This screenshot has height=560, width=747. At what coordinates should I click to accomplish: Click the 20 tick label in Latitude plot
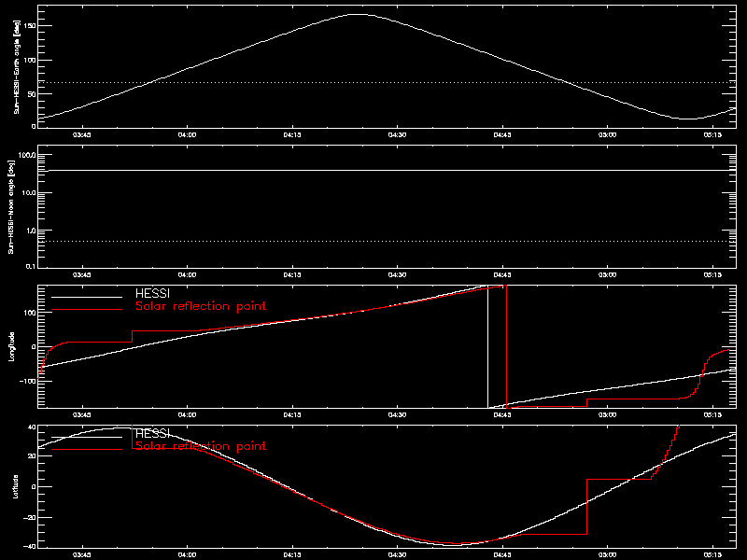click(32, 456)
